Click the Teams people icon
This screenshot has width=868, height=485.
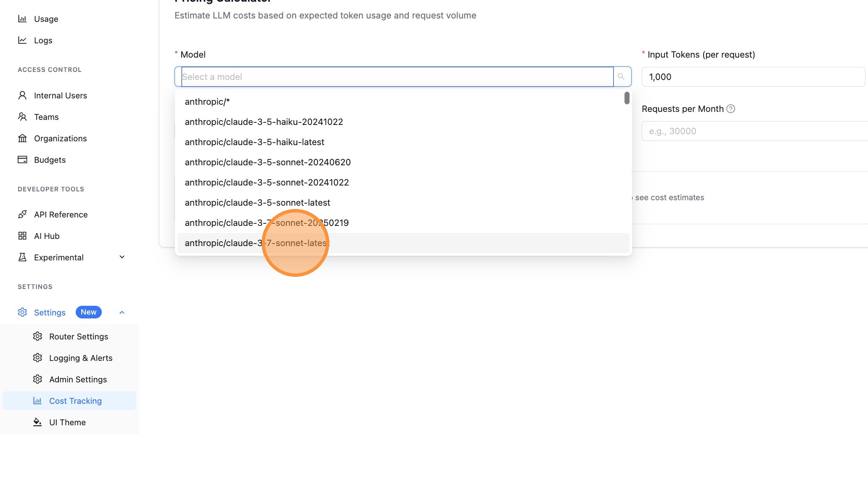22,117
